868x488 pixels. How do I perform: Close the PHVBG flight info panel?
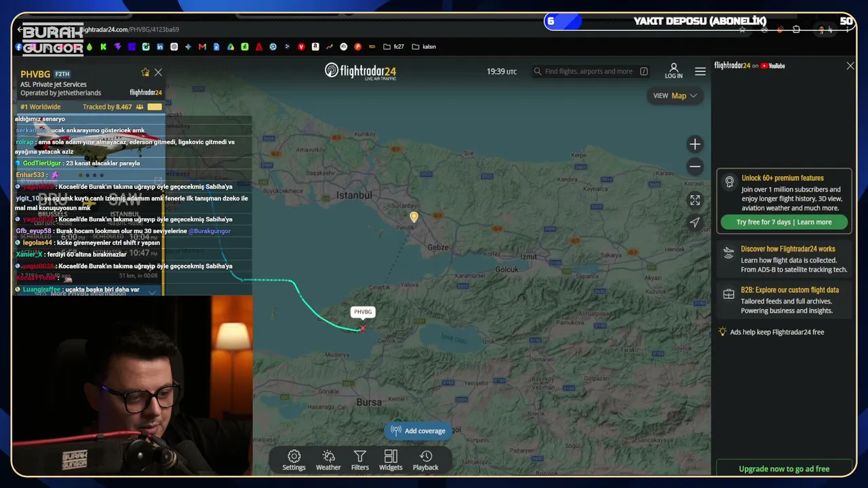(x=158, y=73)
